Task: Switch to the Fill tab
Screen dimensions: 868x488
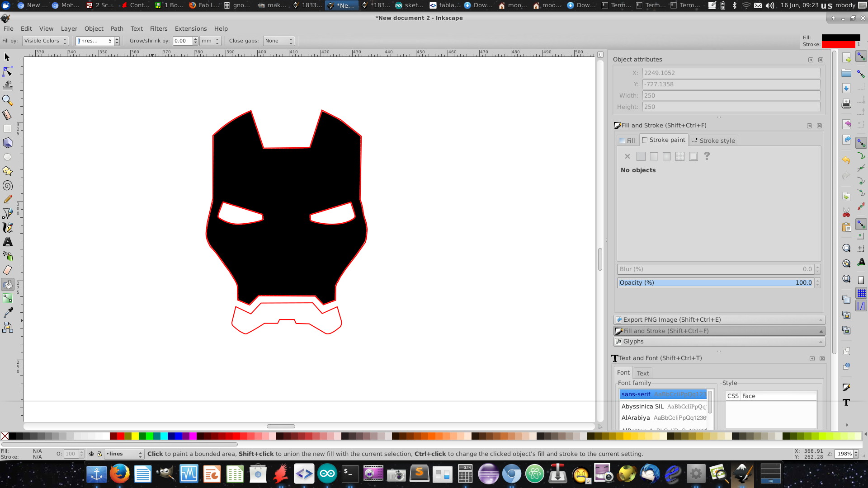Action: (627, 141)
